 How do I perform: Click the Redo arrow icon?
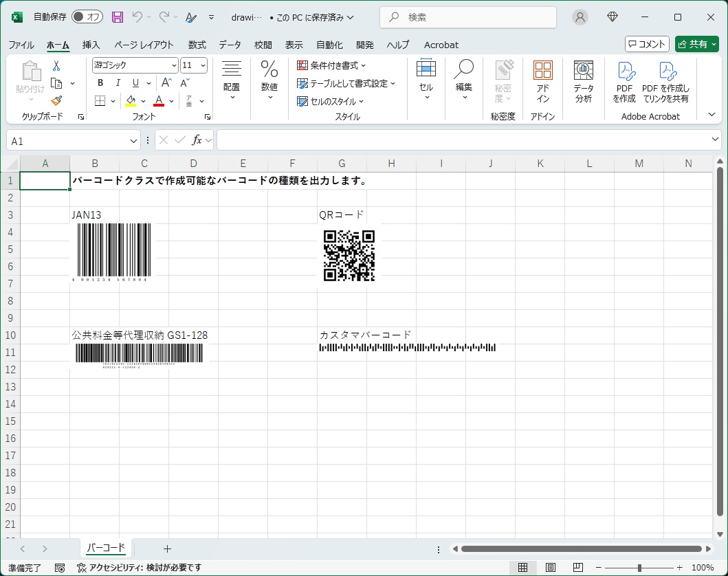coord(164,17)
